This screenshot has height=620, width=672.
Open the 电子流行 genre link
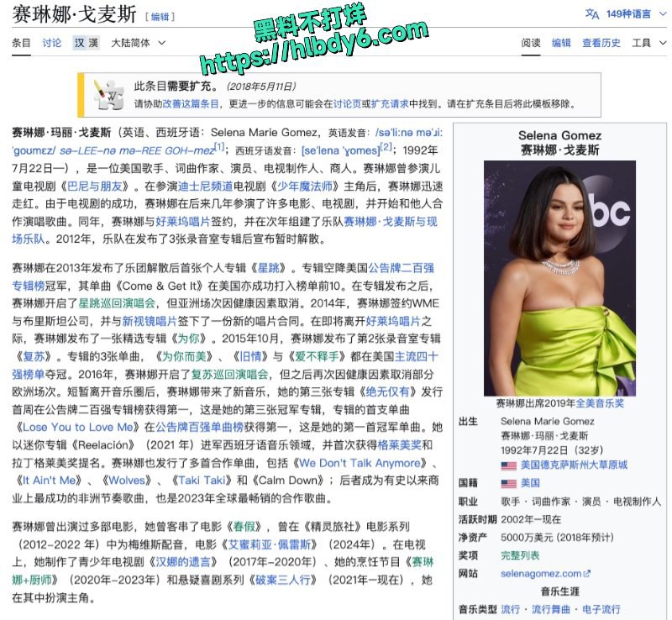[x=601, y=610]
